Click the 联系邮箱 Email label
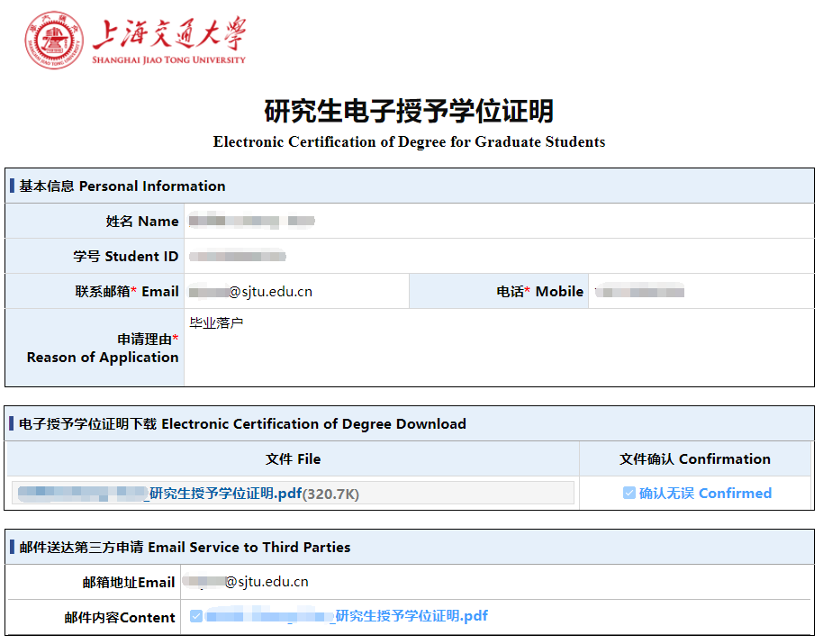This screenshot has width=823, height=644. 126,291
